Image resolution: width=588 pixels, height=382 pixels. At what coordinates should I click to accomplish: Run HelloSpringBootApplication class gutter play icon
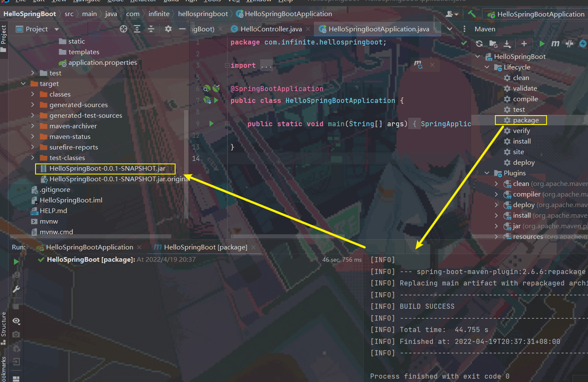click(216, 100)
